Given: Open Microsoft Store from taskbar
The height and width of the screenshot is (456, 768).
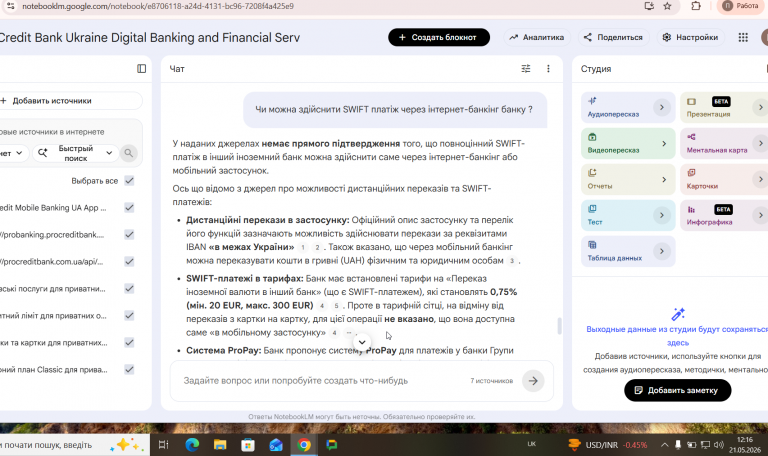Looking at the screenshot, I should pyautogui.click(x=248, y=445).
